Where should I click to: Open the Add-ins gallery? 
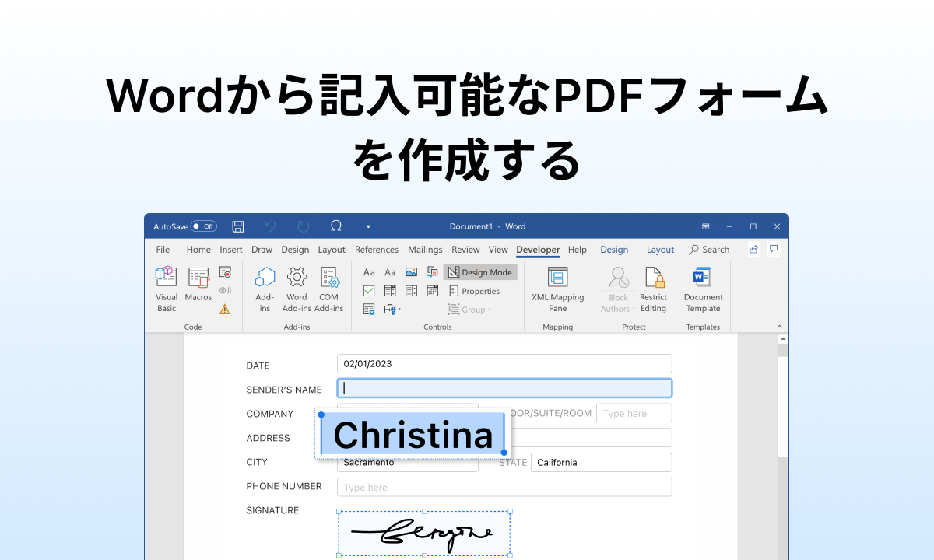click(265, 289)
